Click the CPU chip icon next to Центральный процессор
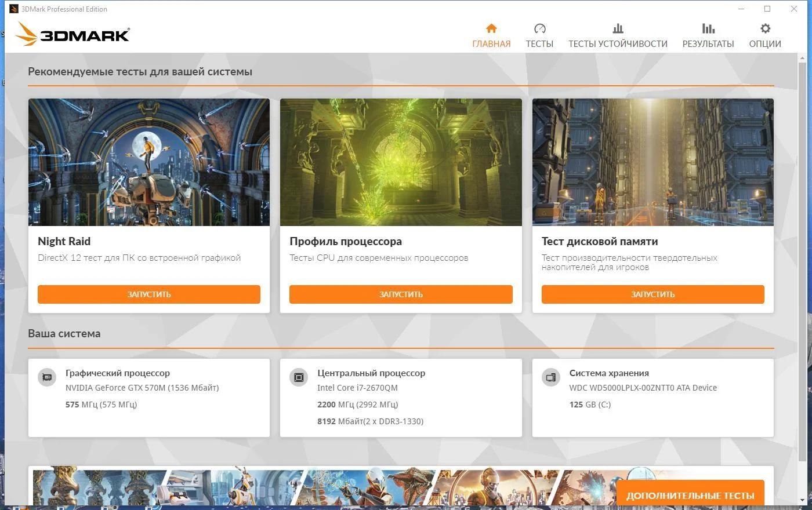The image size is (812, 510). [x=299, y=377]
